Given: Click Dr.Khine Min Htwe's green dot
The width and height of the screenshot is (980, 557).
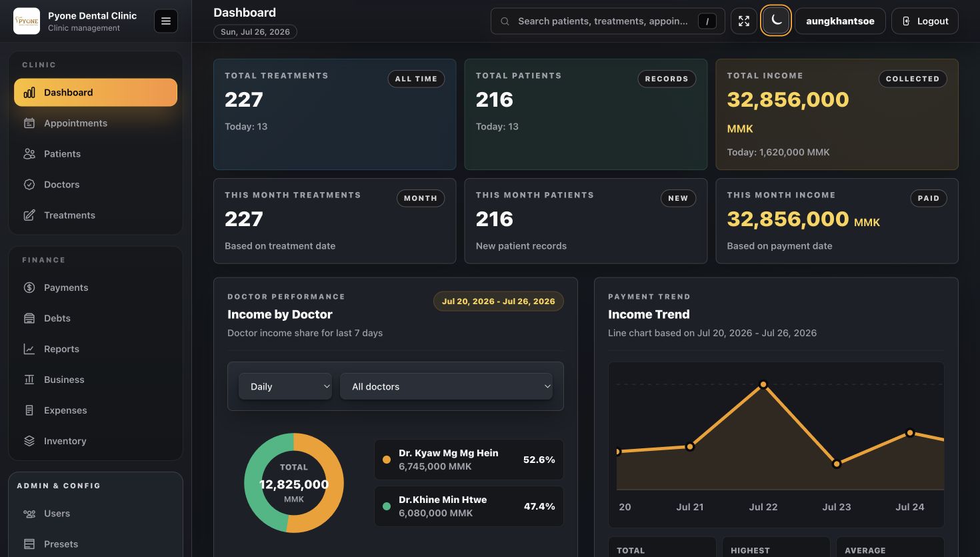Looking at the screenshot, I should pos(387,506).
